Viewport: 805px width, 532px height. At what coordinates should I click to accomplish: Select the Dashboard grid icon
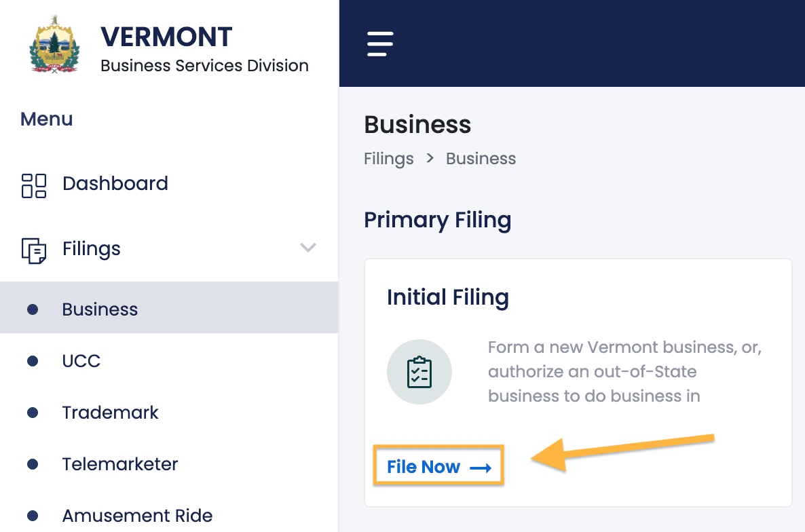click(33, 184)
